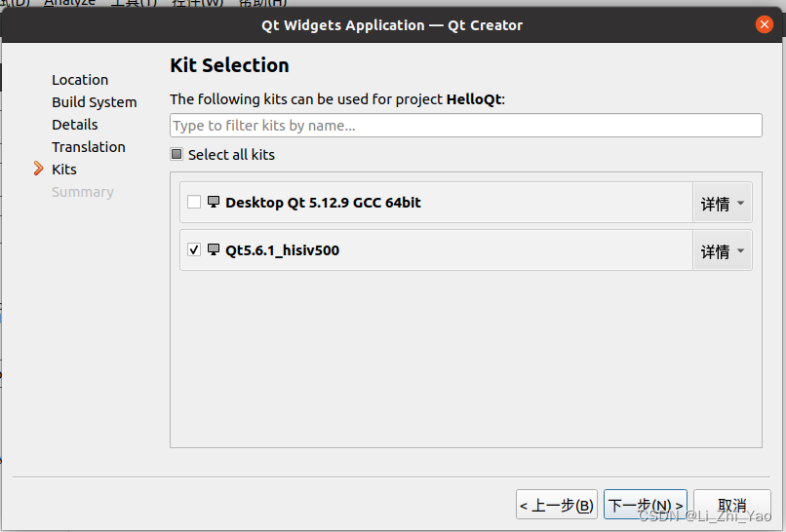The height and width of the screenshot is (532, 786).
Task: Click the Qt5.6.1_hisiv500 kit name
Action: 282,250
